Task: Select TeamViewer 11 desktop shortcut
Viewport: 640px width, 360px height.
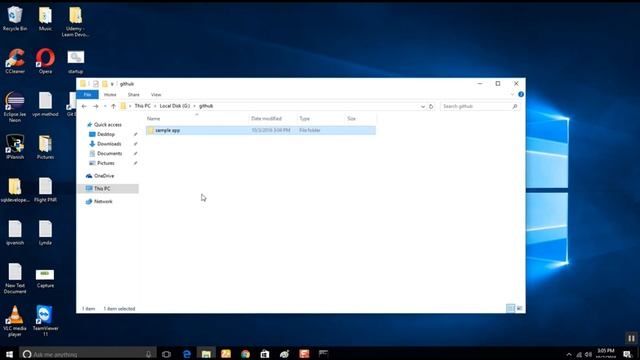Action: click(x=45, y=321)
